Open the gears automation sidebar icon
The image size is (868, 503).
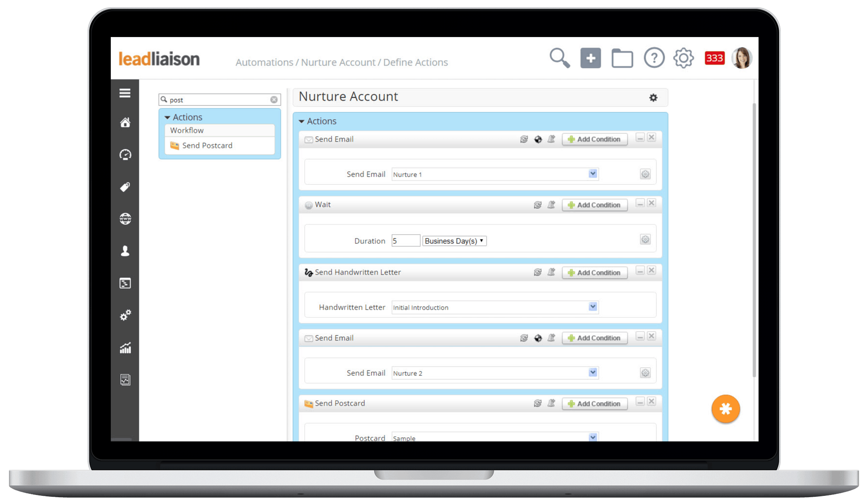125,315
